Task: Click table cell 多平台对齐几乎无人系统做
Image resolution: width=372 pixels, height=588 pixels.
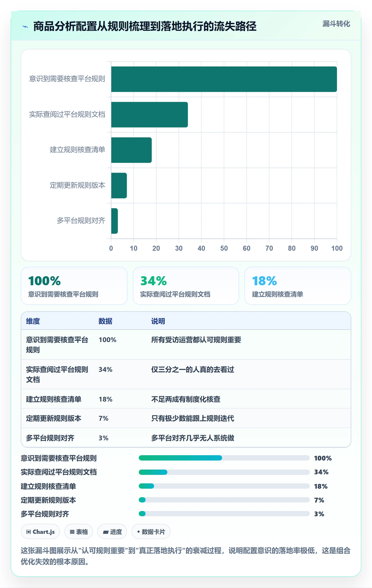Action: click(193, 438)
